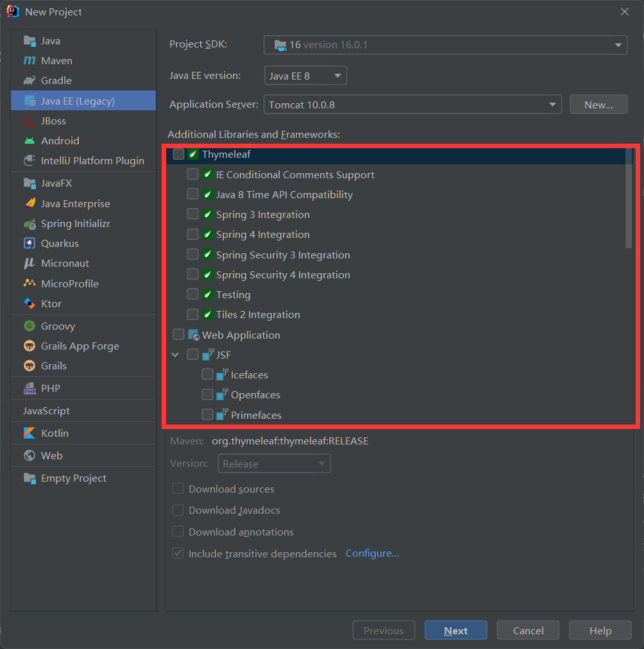644x649 pixels.
Task: Click the Grails App Forge icon
Action: pos(30,346)
